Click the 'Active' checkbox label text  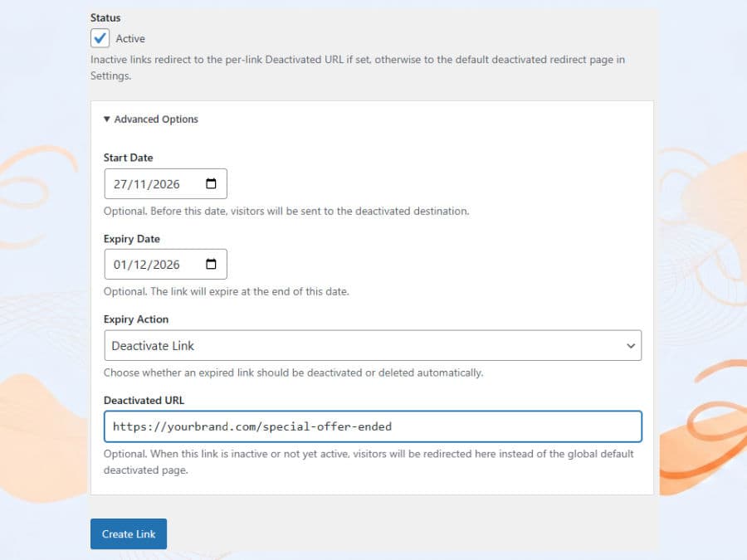(130, 38)
